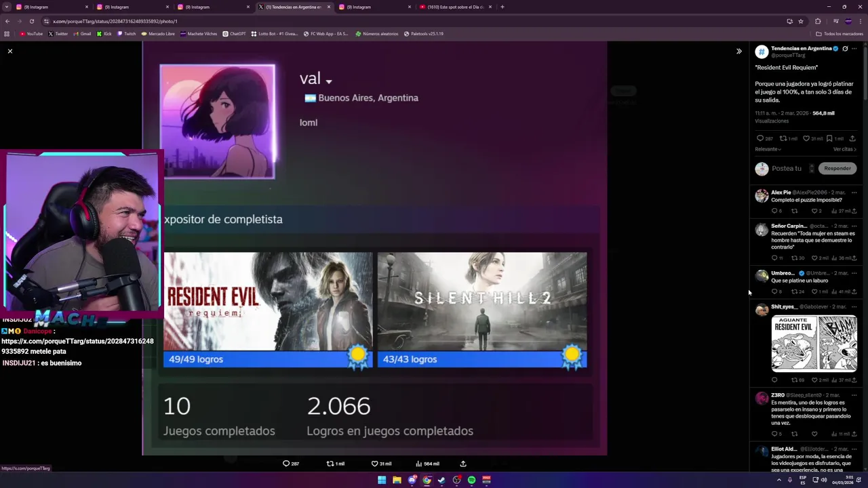The image size is (868, 488).
Task: Like the main tweet in the sidebar
Action: pyautogui.click(x=806, y=138)
